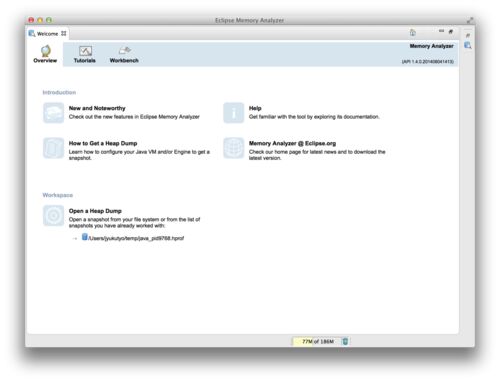
Task: Click the Open a Heap Dump link
Action: [x=95, y=211]
